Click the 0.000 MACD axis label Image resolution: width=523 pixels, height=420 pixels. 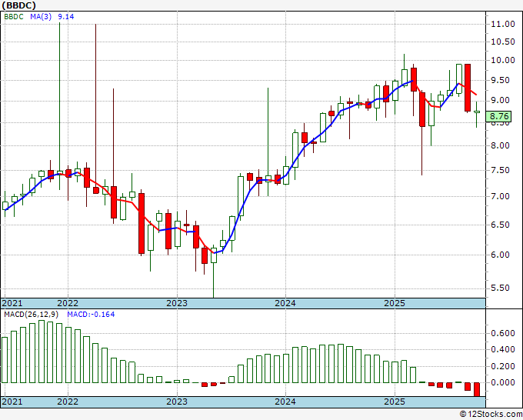point(502,382)
